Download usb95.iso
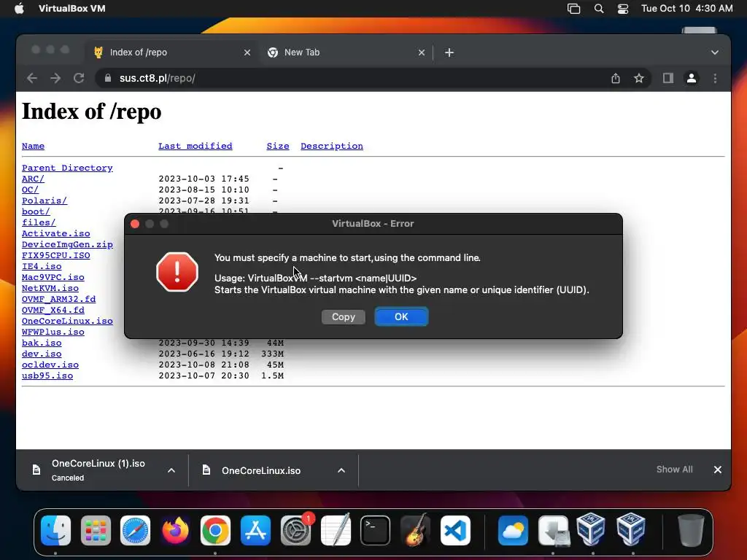The width and height of the screenshot is (747, 560). tap(47, 376)
